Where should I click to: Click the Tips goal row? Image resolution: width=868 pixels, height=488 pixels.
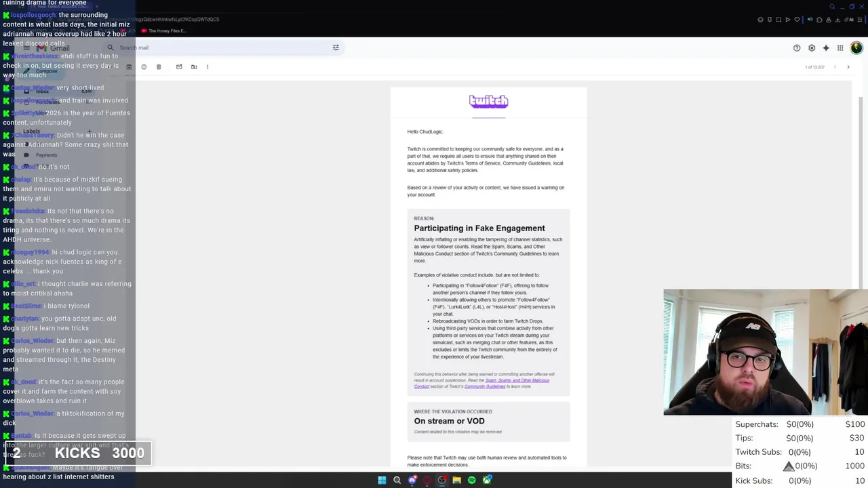800,439
